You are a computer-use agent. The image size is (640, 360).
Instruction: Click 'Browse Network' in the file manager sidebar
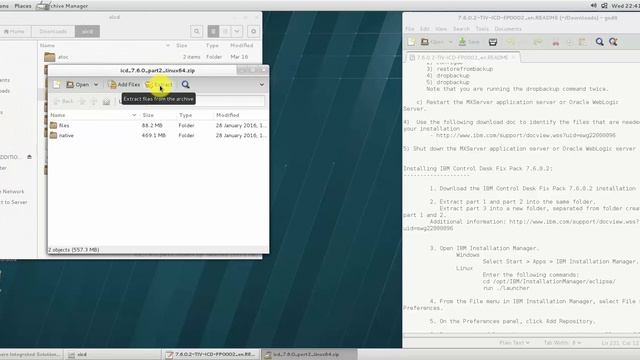[12, 191]
